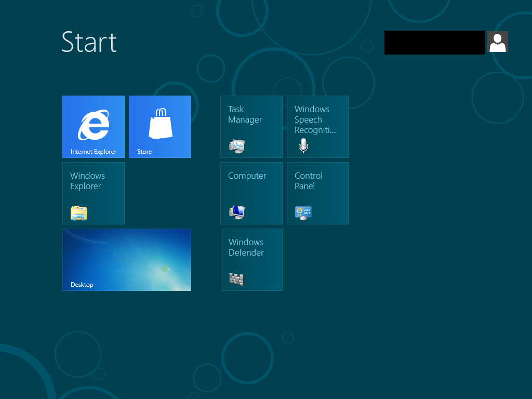Screen dimensions: 532x399
Task: Open the Internet Explorer tile
Action: pyautogui.click(x=94, y=127)
